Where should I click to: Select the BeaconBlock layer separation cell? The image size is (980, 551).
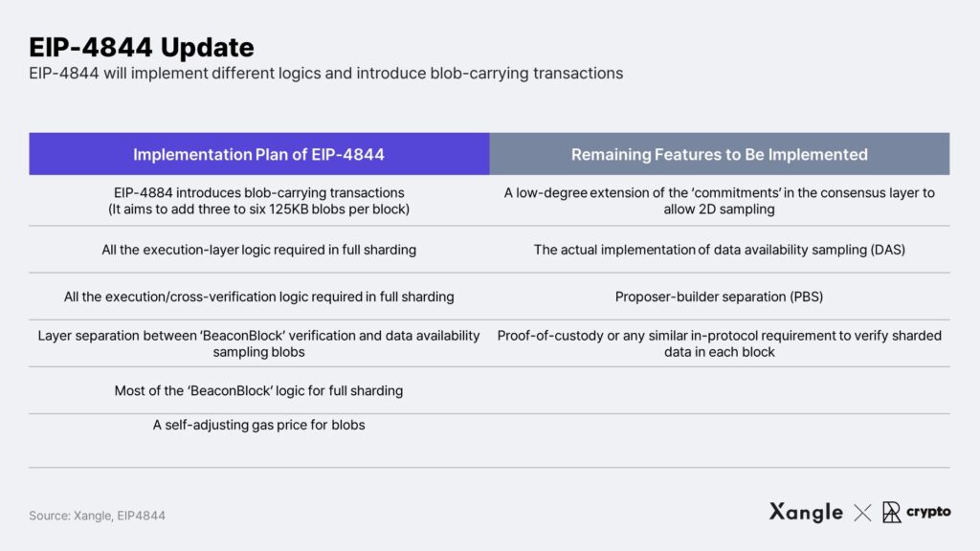tap(258, 343)
